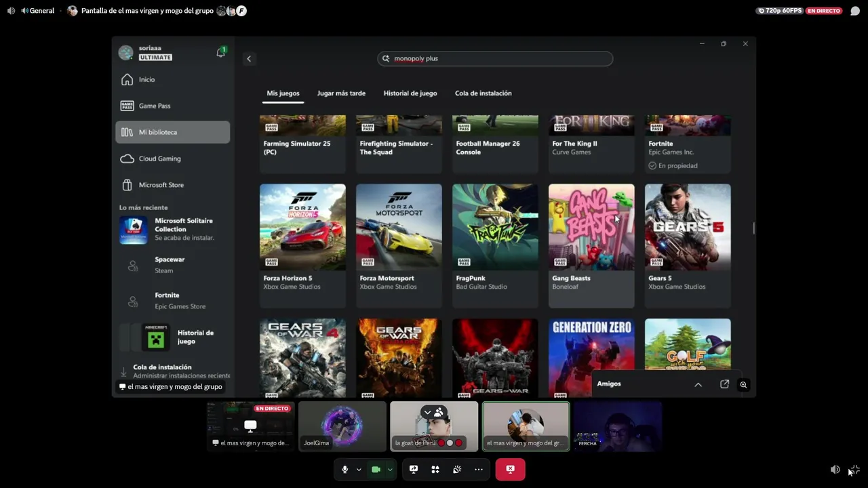Open the soundboard icon

click(457, 469)
